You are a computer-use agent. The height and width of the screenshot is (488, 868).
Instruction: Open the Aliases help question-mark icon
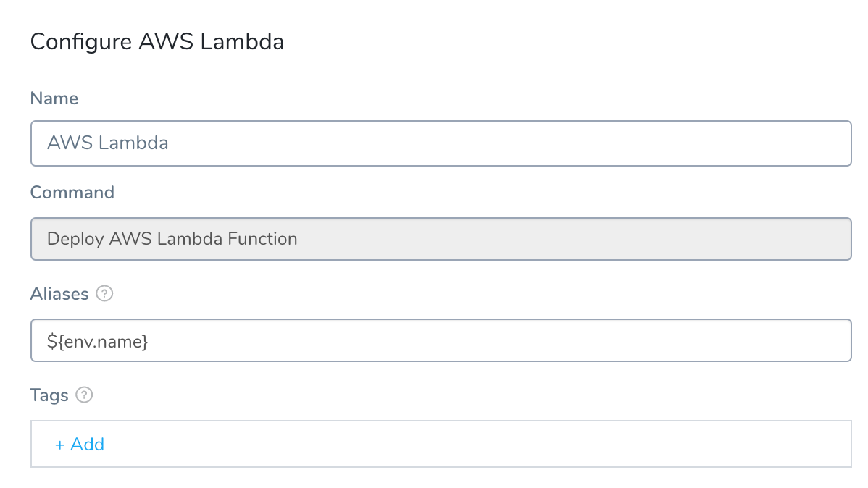[x=104, y=293]
